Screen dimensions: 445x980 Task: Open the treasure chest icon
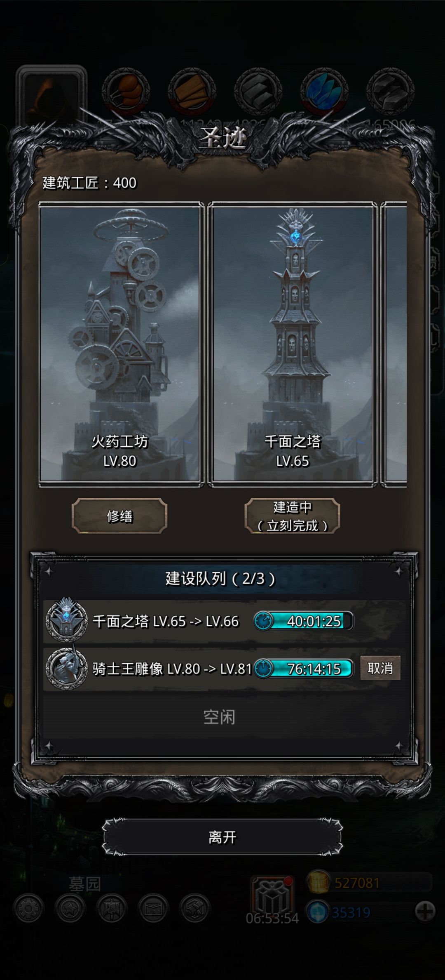click(195, 908)
